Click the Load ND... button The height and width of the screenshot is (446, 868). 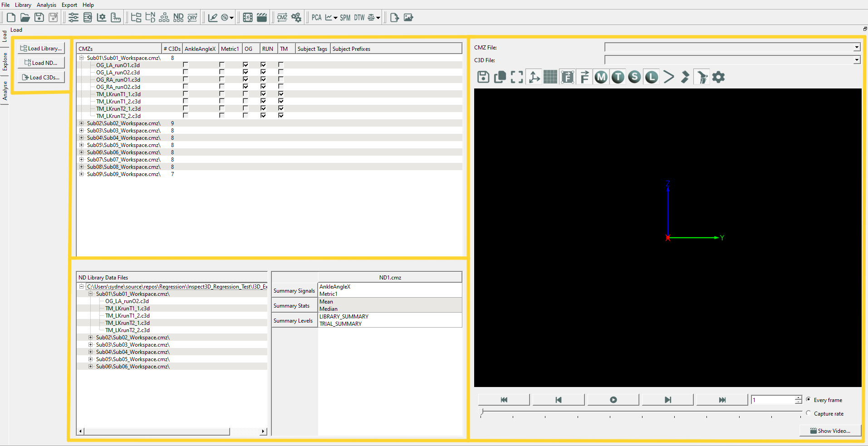pos(41,63)
